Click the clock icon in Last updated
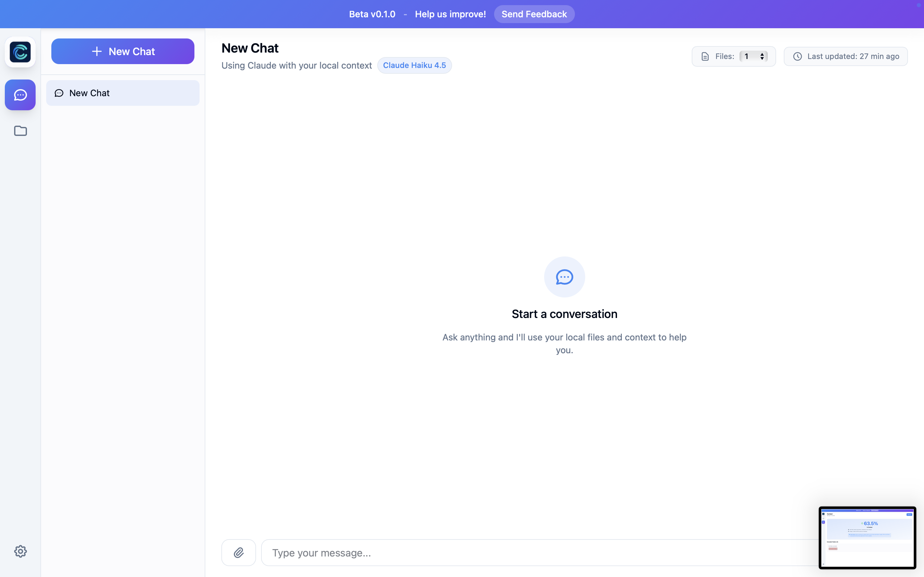924x577 pixels. tap(798, 56)
